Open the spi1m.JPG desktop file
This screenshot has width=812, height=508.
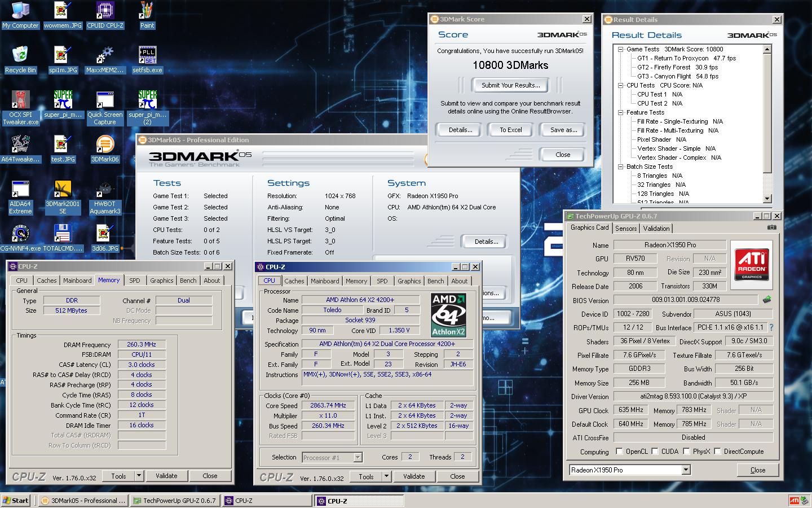[63, 60]
